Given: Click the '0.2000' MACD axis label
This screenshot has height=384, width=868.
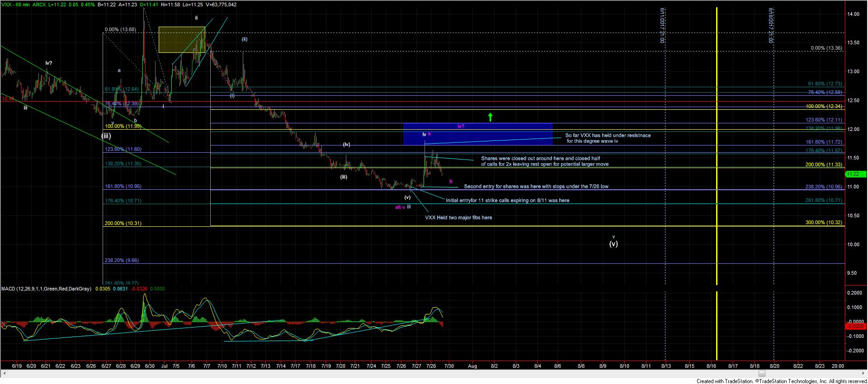Looking at the screenshot, I should pos(854,293).
